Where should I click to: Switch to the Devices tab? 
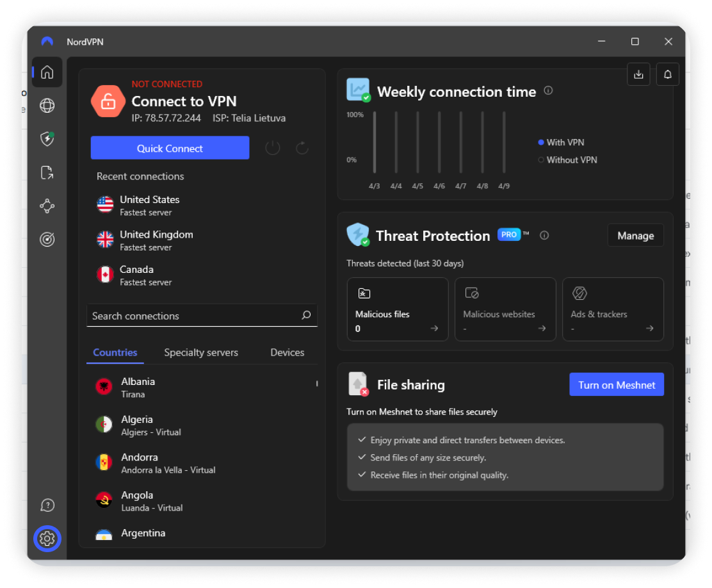(287, 352)
